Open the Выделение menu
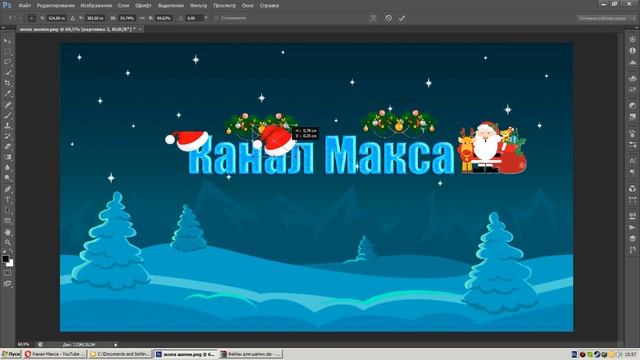Viewport: 640px width, 360px height. [x=171, y=6]
